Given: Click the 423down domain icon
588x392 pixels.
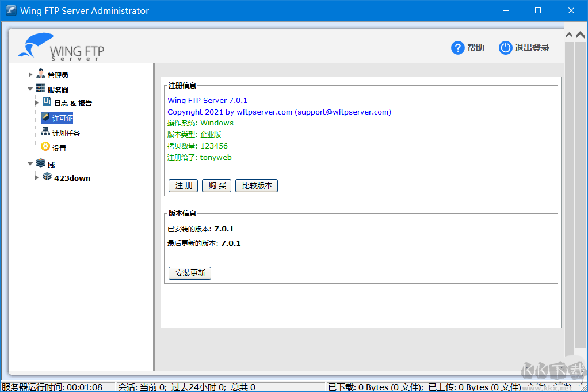Looking at the screenshot, I should 47,176.
